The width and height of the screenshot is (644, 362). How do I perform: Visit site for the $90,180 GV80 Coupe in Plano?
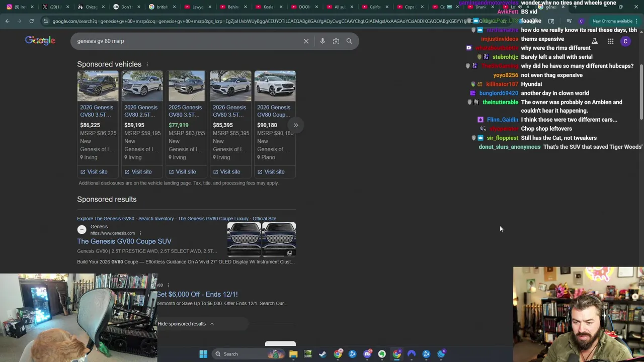(x=271, y=172)
